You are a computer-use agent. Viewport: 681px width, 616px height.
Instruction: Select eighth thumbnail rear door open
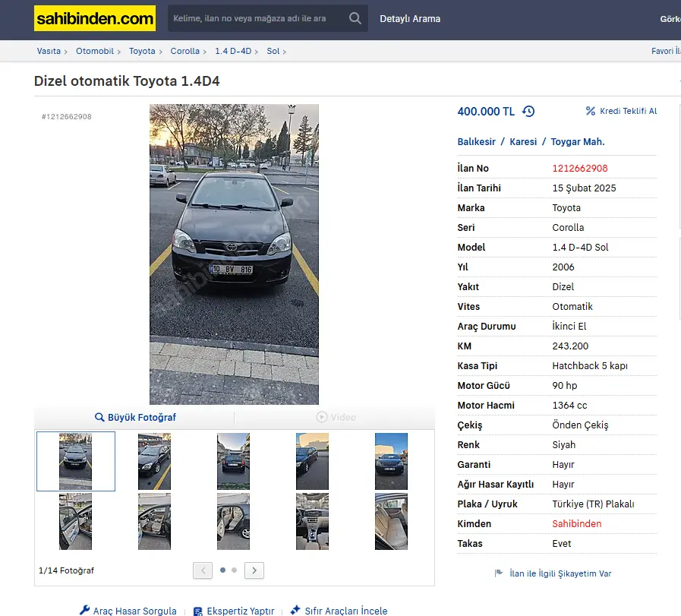tap(233, 521)
